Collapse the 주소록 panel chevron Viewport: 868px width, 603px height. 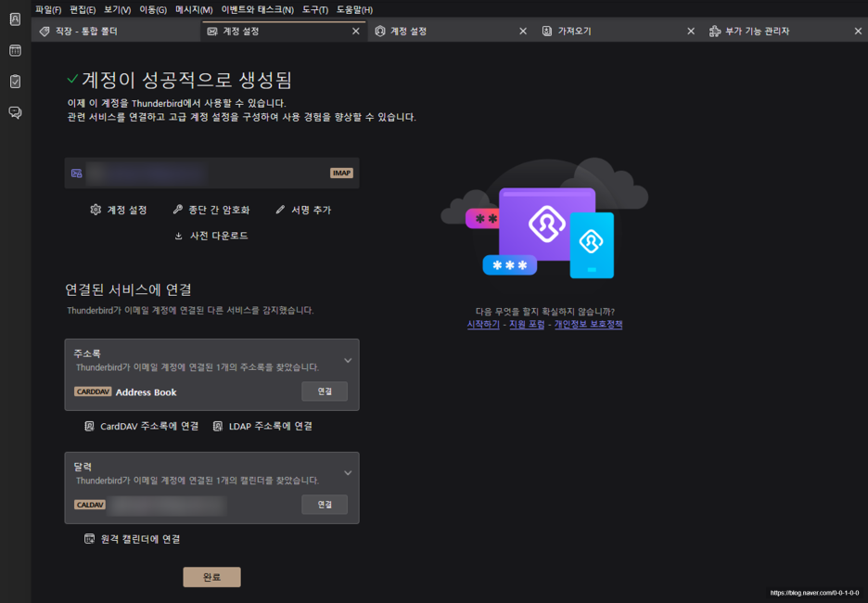point(348,361)
